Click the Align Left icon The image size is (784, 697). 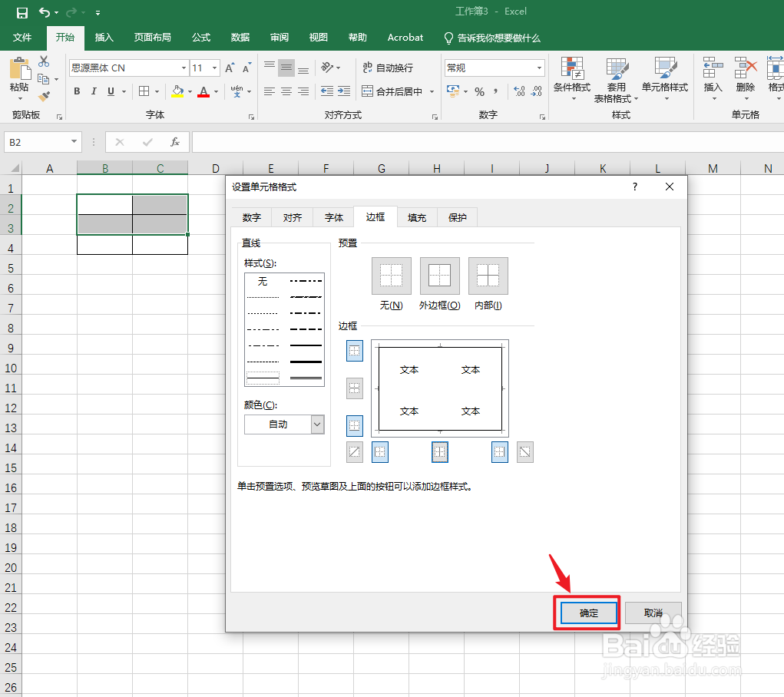click(x=270, y=91)
